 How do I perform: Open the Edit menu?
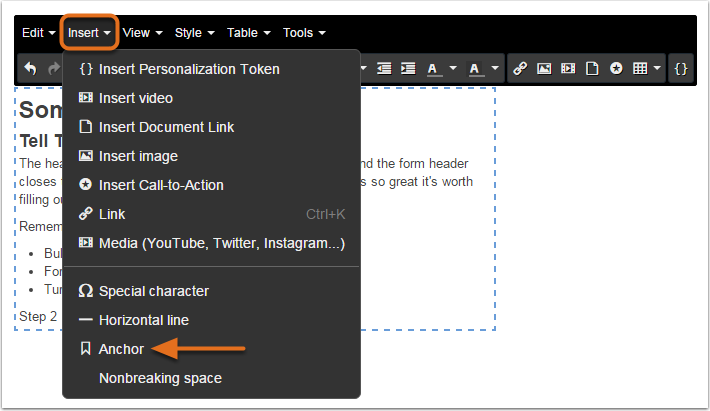click(38, 33)
